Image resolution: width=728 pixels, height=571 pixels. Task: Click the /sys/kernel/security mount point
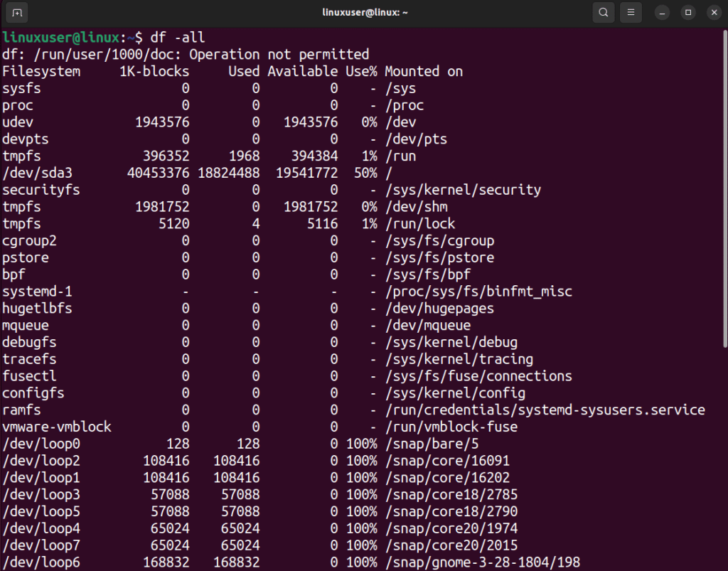[463, 190]
